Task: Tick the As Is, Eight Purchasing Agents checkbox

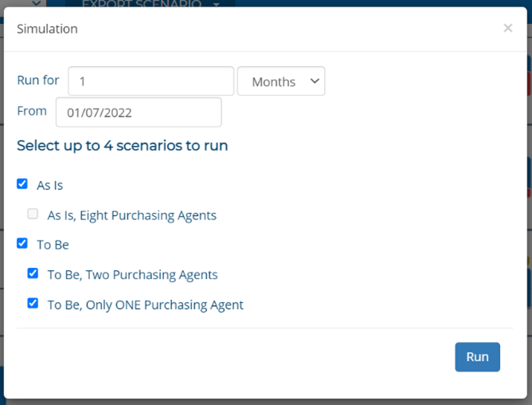Action: [33, 214]
